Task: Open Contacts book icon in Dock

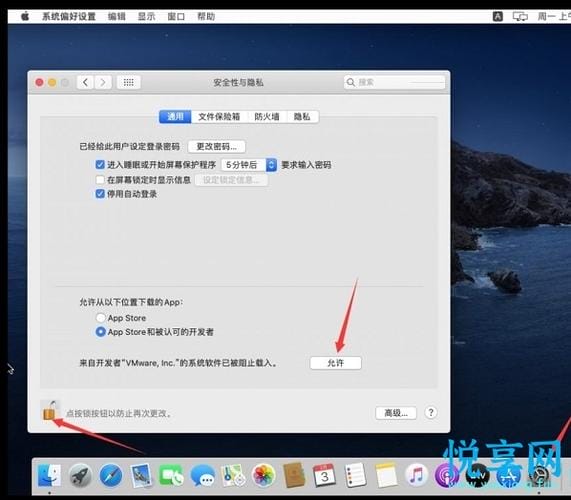Action: (x=294, y=475)
